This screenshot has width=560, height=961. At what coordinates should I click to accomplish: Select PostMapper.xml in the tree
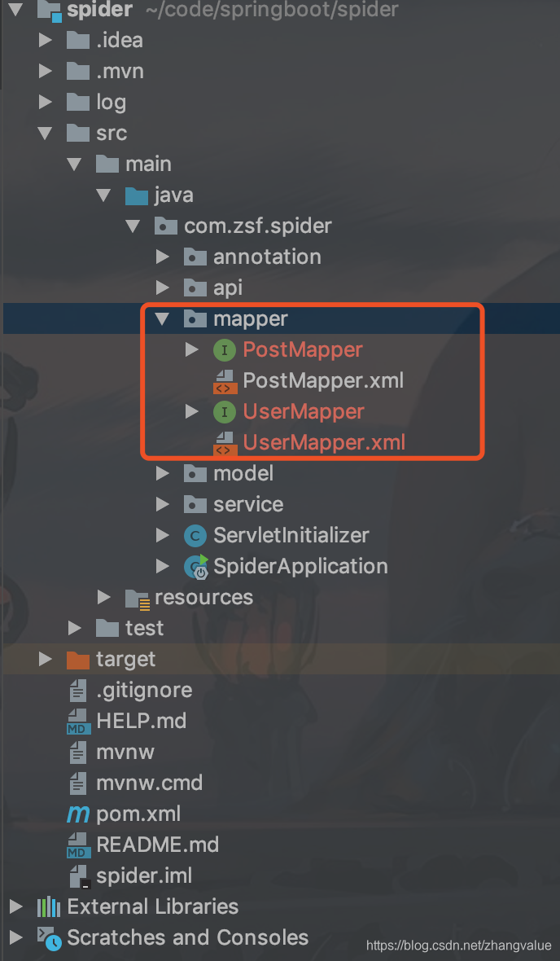pos(323,380)
